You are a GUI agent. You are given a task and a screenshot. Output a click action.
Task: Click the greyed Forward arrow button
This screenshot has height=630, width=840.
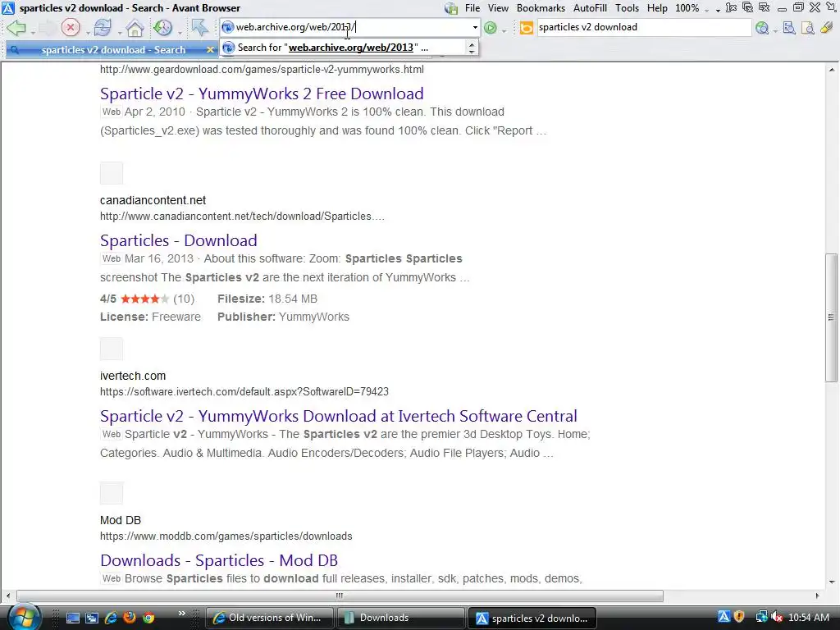pyautogui.click(x=47, y=27)
